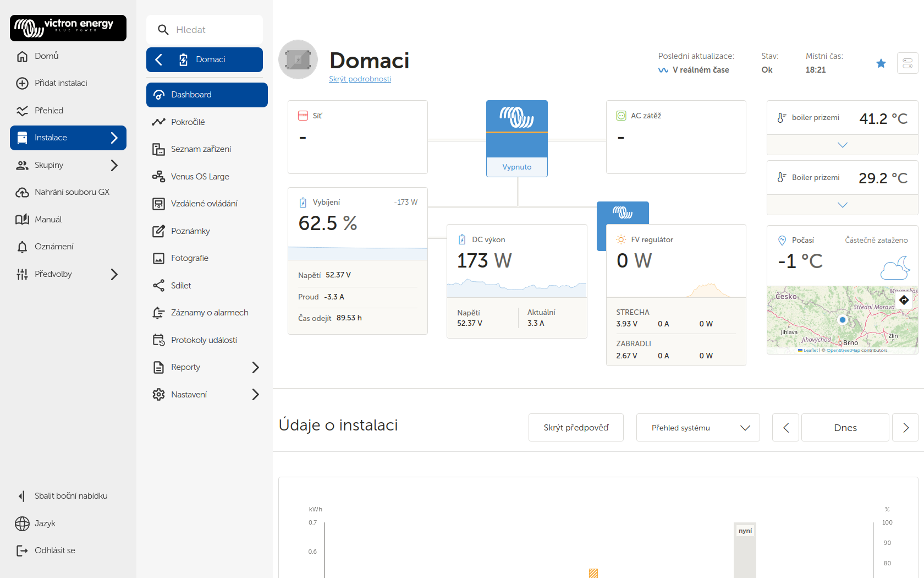The height and width of the screenshot is (578, 924).
Task: Click the favorite star icon
Action: click(881, 63)
